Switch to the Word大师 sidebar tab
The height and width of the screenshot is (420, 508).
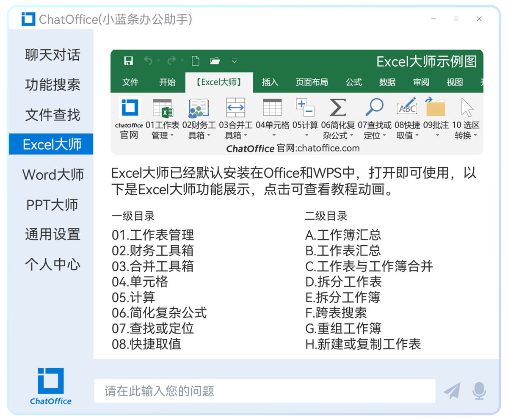click(53, 174)
